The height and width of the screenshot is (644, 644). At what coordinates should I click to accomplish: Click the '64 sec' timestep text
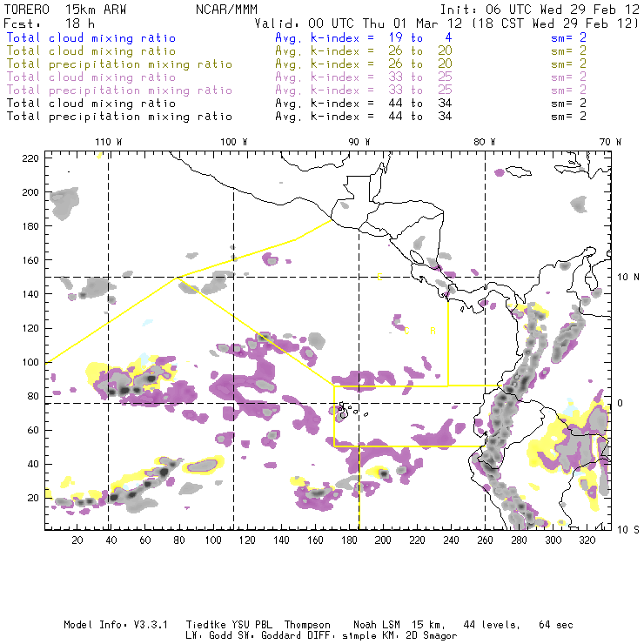[556, 625]
